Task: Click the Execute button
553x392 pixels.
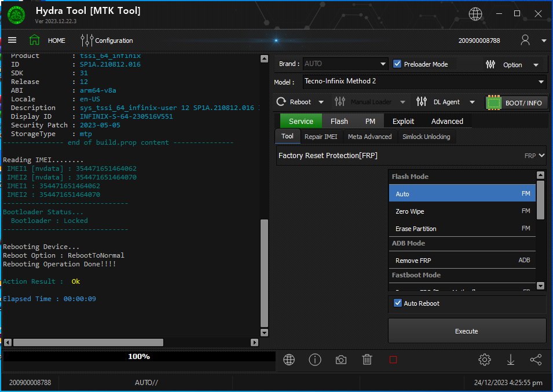Action: click(467, 331)
